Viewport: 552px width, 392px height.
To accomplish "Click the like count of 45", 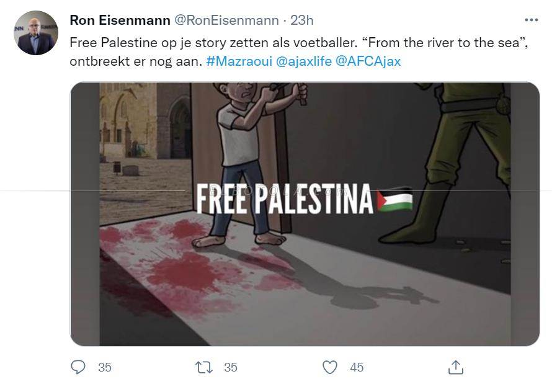I will (357, 367).
